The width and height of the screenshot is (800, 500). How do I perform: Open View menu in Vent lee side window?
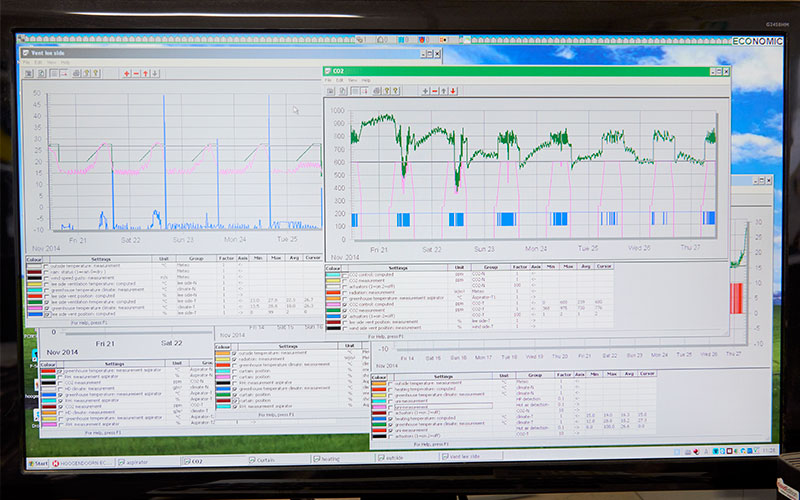(x=52, y=62)
